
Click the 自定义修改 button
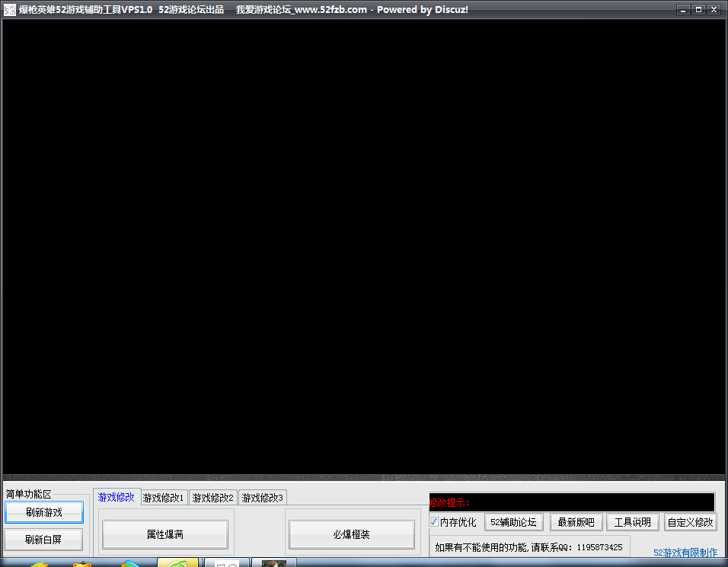[x=691, y=522]
